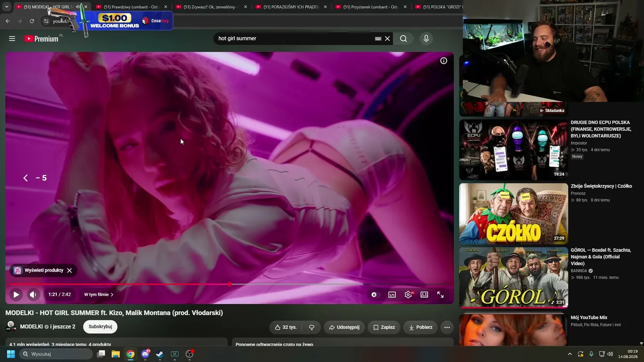Open 'Mój YouTube Mix' playlist title

click(589, 318)
